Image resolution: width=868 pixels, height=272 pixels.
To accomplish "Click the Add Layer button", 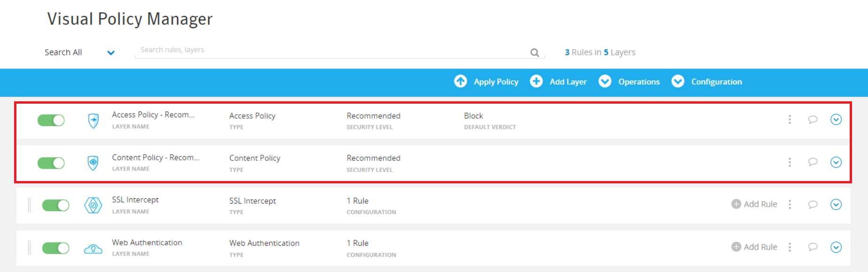I will pyautogui.click(x=558, y=82).
